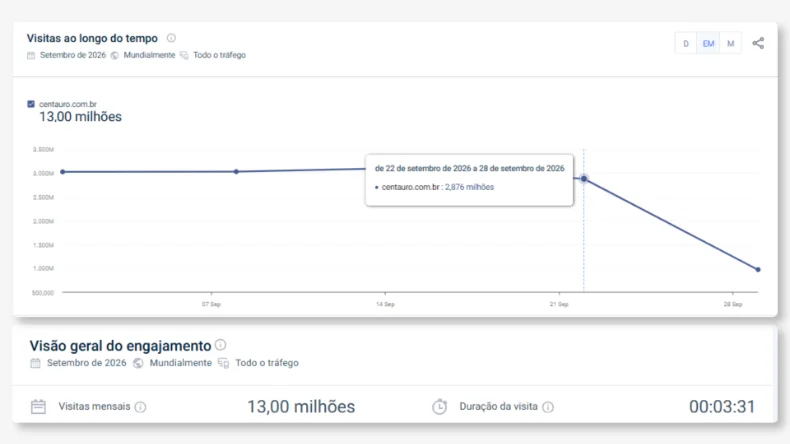Click the last data point near 28 Sep
The width and height of the screenshot is (790, 444).
[x=758, y=270]
